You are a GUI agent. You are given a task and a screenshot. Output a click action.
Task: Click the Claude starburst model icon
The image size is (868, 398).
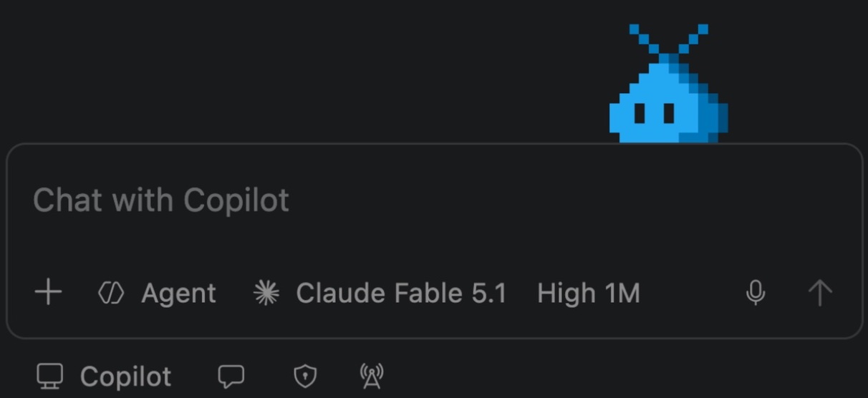pyautogui.click(x=266, y=293)
